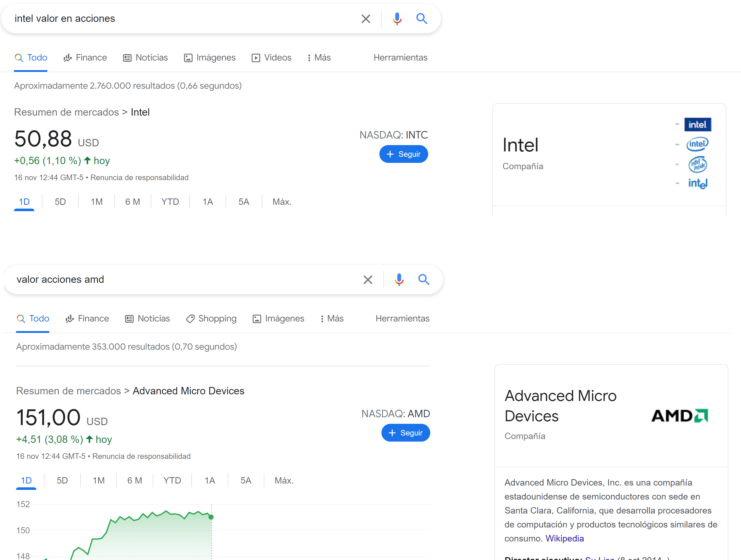Open the Wikipedia link in AMD description

(x=564, y=538)
